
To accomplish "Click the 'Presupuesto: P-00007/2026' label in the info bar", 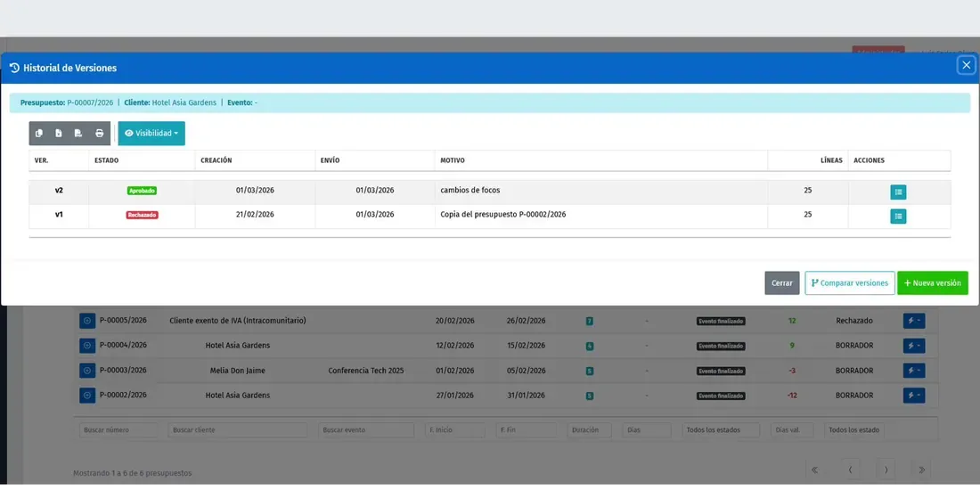I will click(67, 102).
